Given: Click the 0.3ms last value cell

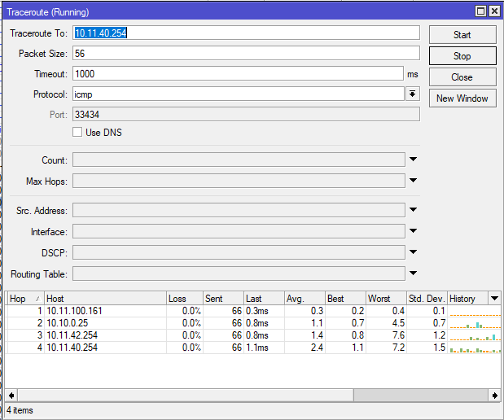Looking at the screenshot, I should pos(264,311).
